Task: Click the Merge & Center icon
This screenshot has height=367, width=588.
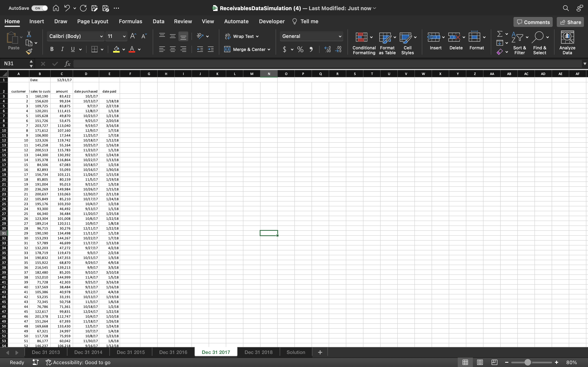Action: coord(227,49)
